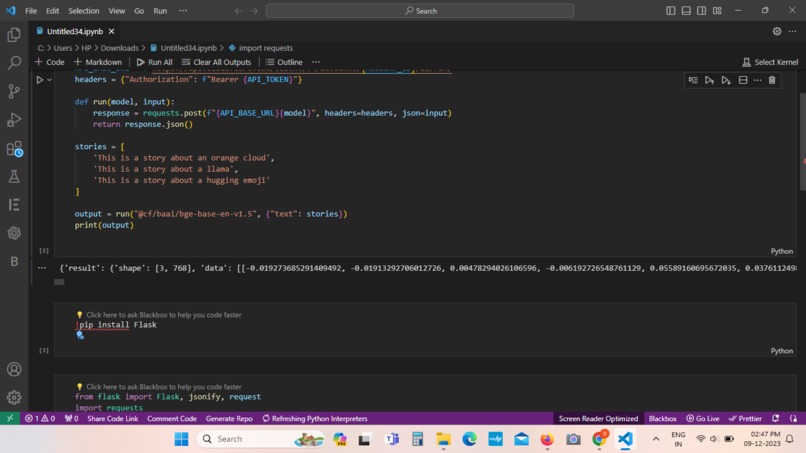The height and width of the screenshot is (453, 806).
Task: Open more editor actions next to the gear
Action: (x=792, y=31)
